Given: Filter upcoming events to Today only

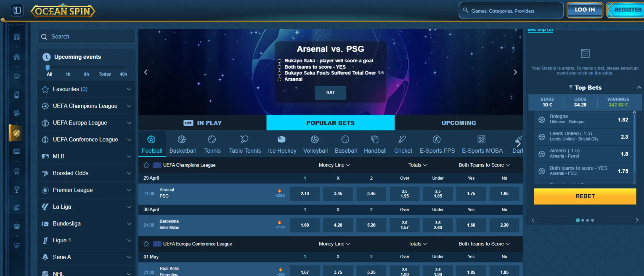Looking at the screenshot, I should [105, 74].
